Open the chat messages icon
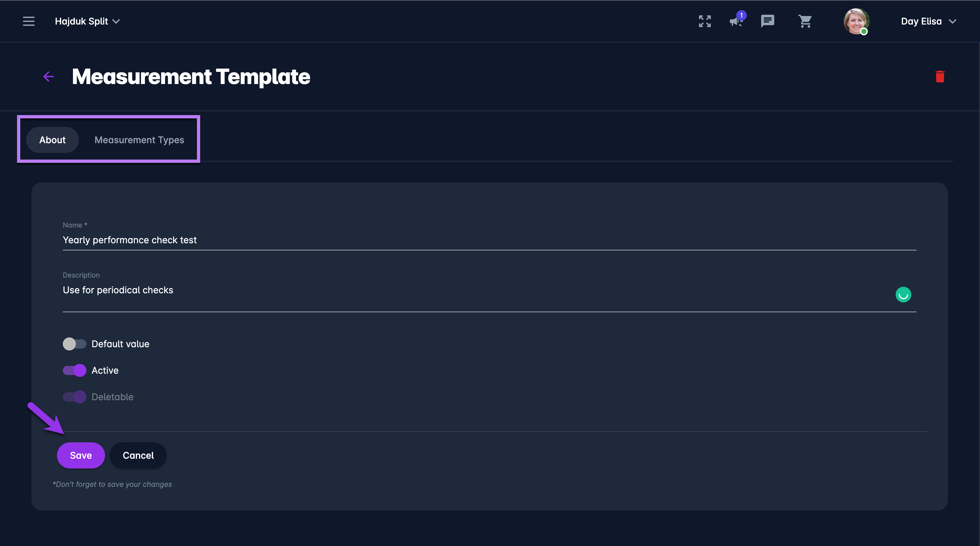 tap(767, 21)
